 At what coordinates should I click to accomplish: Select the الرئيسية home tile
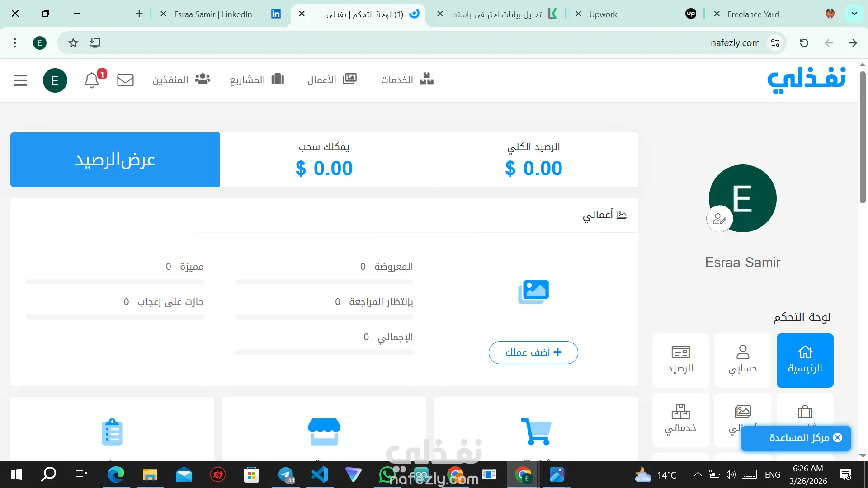point(805,360)
